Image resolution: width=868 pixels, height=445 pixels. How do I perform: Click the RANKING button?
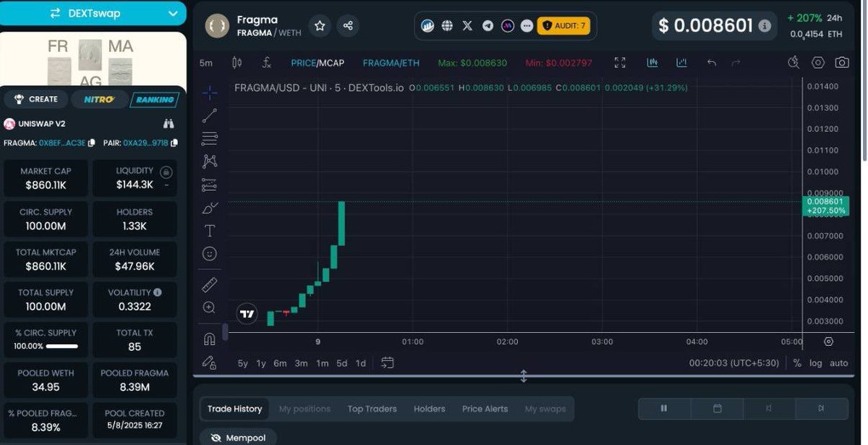(x=155, y=99)
